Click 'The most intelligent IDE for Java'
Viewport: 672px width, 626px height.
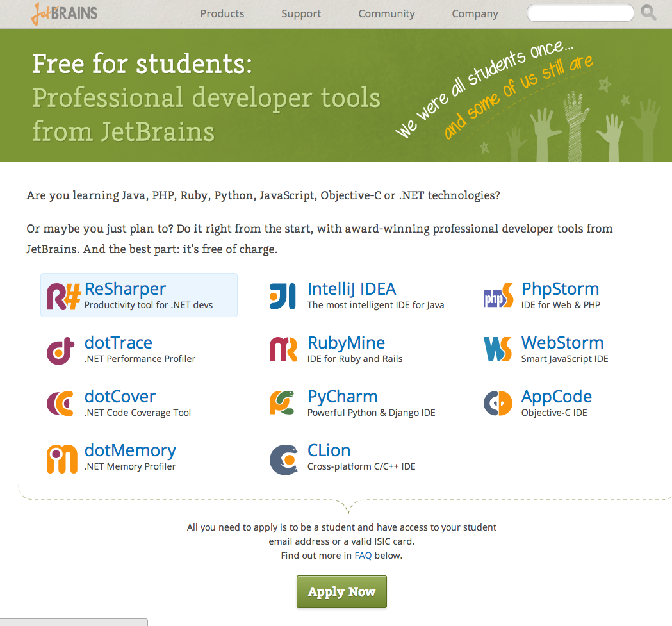375,305
